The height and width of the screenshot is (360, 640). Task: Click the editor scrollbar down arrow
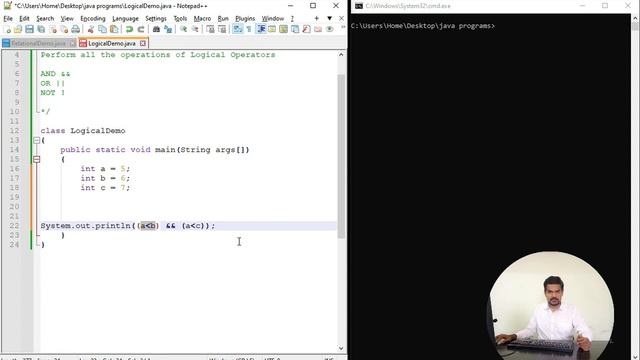pyautogui.click(x=341, y=348)
